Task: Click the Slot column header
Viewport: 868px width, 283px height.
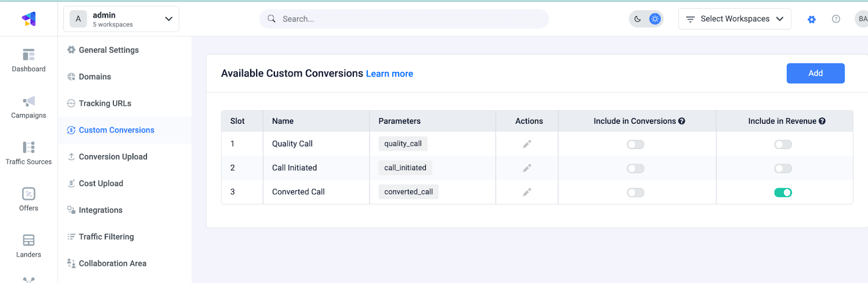Action: coord(242,121)
